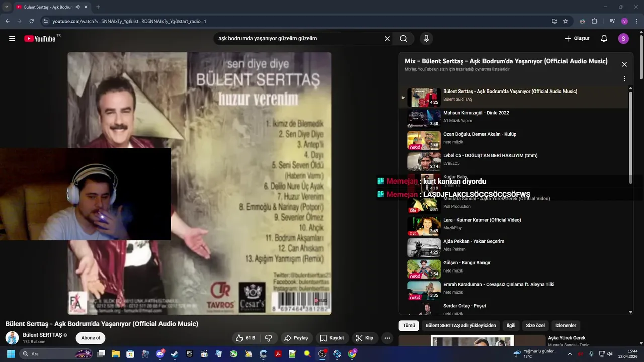Open Chrome extensions puzzle icon
Screen dimensions: 644x362
click(x=594, y=21)
